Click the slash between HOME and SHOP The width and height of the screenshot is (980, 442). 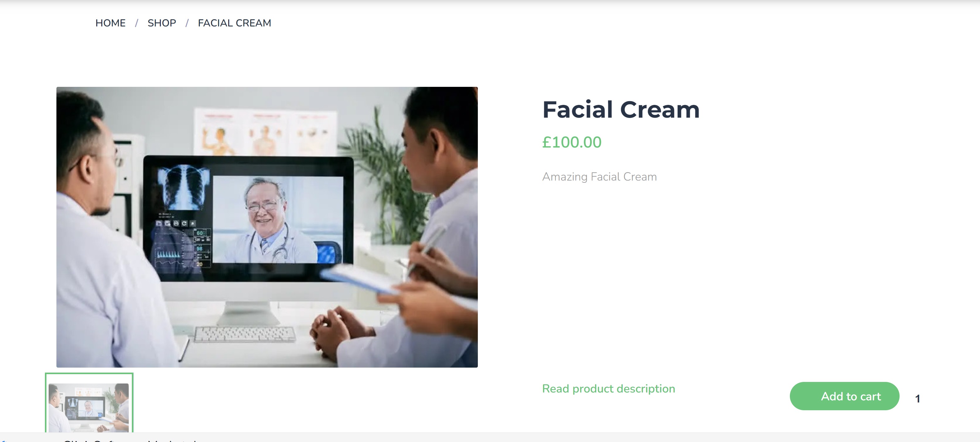click(136, 23)
